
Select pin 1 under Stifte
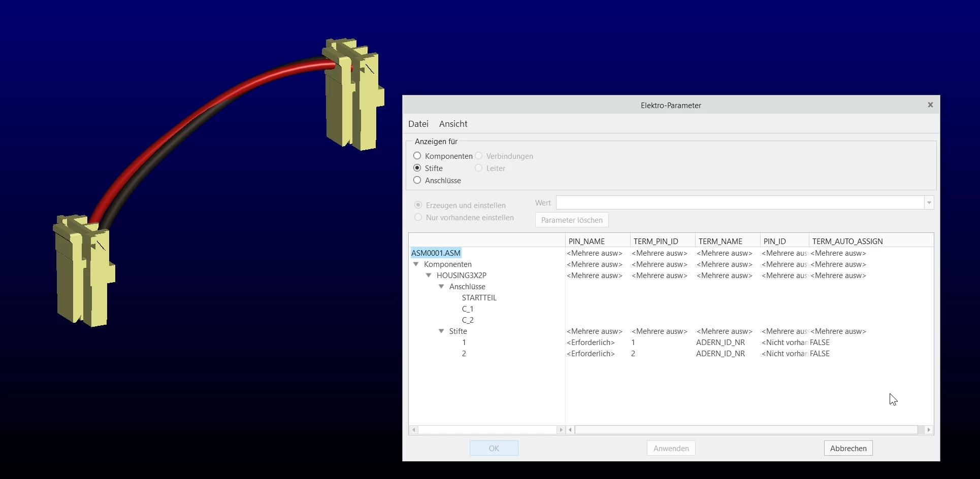coord(464,343)
